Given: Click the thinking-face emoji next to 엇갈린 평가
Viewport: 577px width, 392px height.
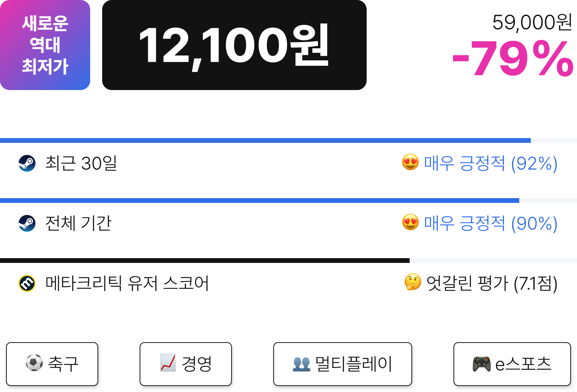Looking at the screenshot, I should tap(413, 282).
